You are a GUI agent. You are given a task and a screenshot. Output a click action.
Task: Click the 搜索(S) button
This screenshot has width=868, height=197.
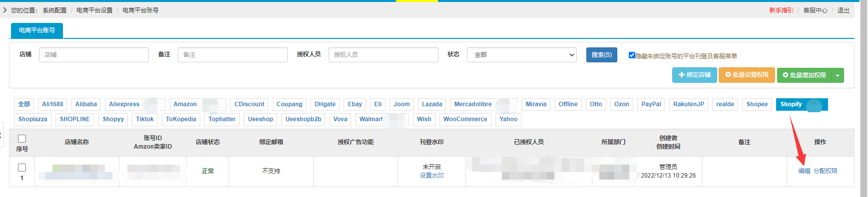(x=602, y=55)
